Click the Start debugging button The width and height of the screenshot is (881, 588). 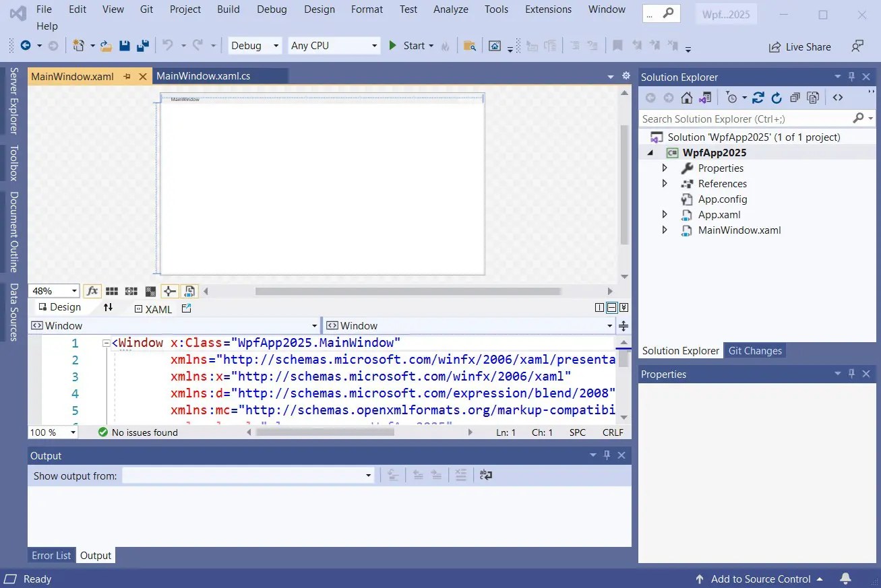[411, 46]
